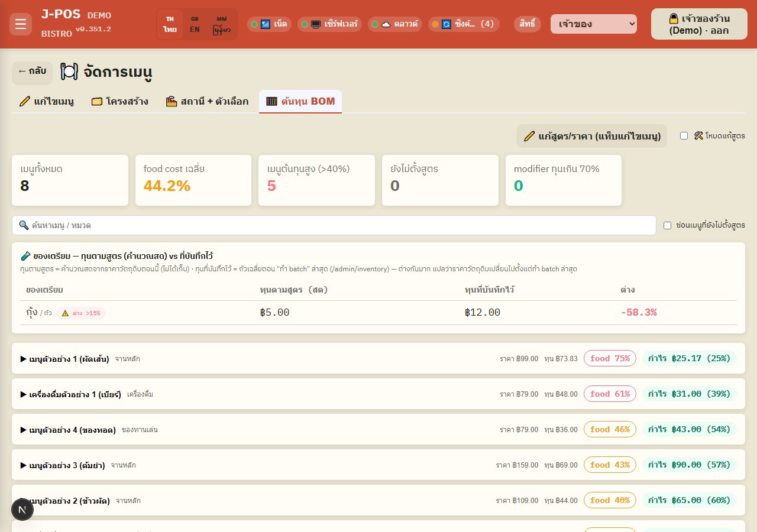Screen dimensions: 757x532
Task: Enable the โหมดแก้สูตร checkbox
Action: click(684, 136)
